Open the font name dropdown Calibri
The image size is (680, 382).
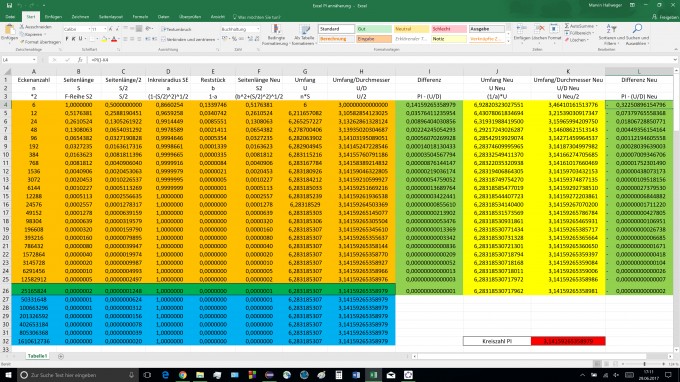tap(89, 29)
